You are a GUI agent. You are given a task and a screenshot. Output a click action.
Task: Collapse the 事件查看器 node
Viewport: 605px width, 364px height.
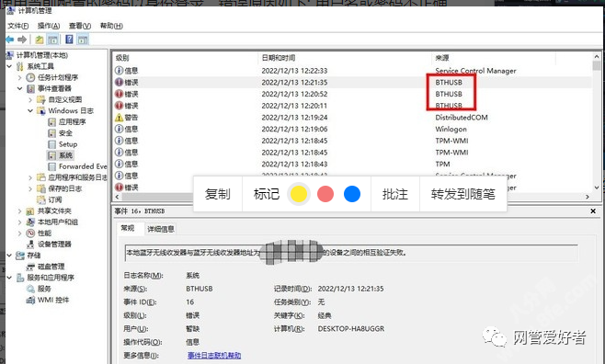(19, 88)
